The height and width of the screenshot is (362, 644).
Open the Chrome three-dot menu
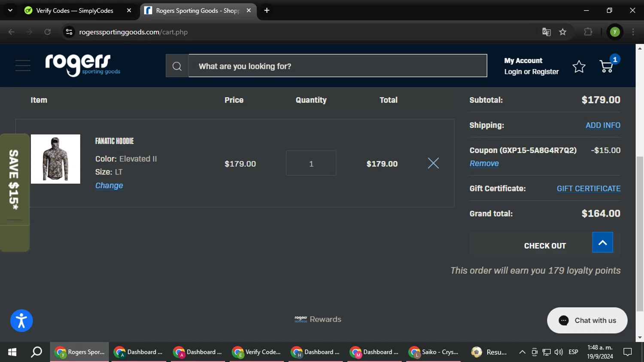633,32
